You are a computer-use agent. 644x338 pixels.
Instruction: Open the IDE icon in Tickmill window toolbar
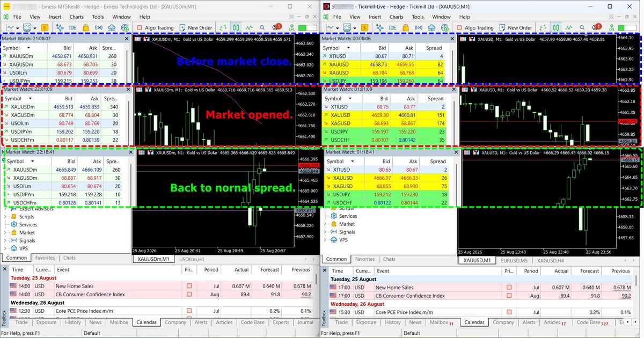click(x=392, y=27)
